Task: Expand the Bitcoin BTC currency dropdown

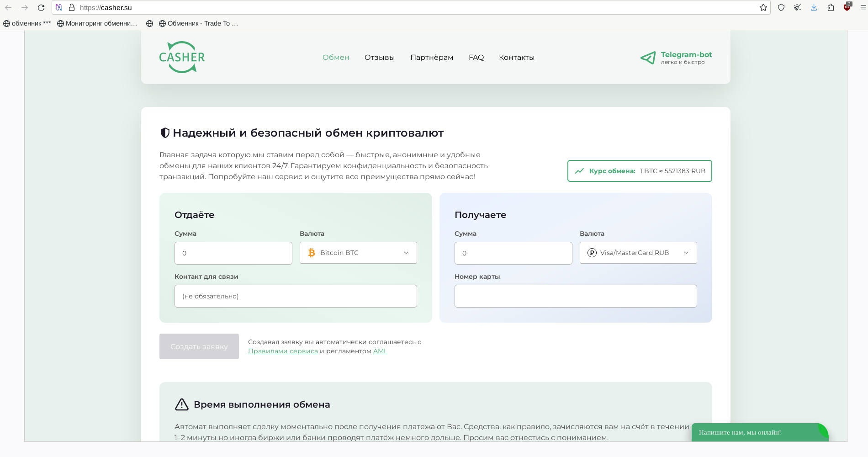Action: (358, 253)
